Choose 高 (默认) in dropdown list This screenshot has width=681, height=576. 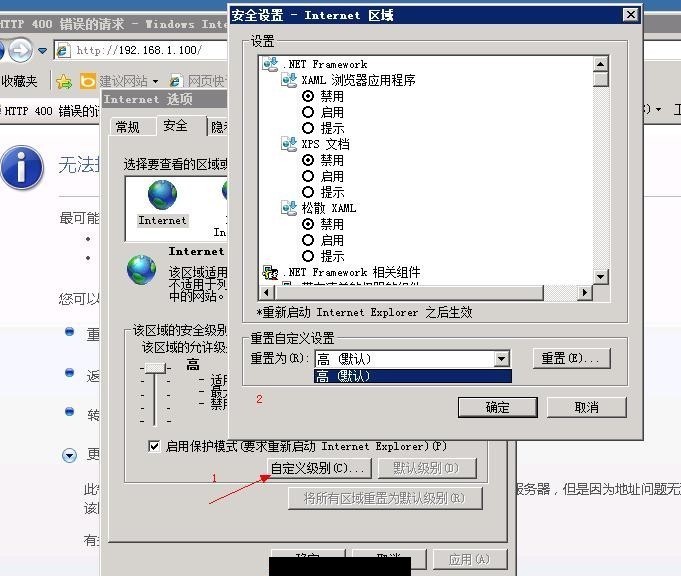(x=413, y=376)
